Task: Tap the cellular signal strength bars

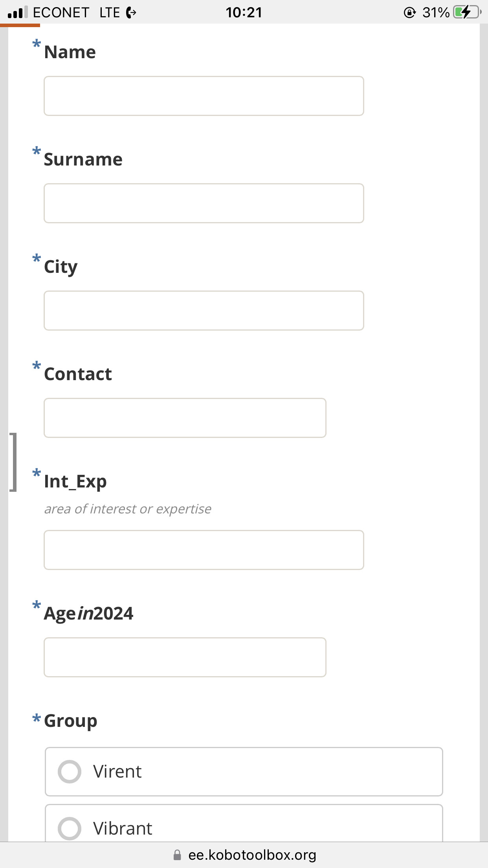Action: click(18, 12)
